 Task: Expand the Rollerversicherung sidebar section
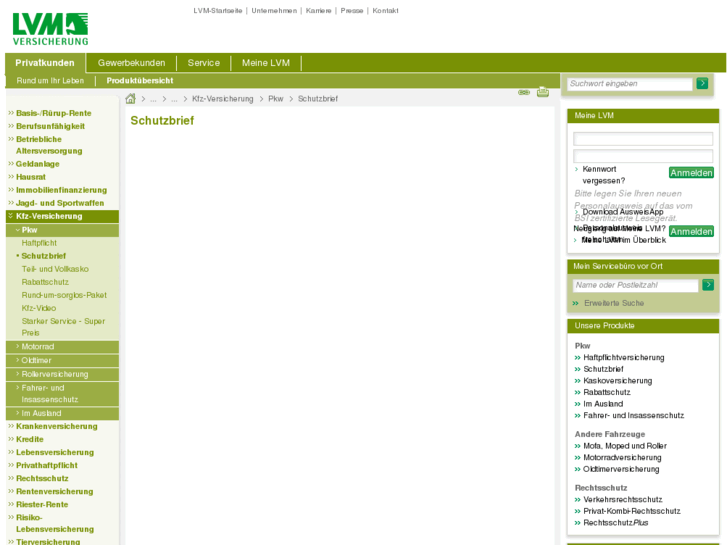click(x=62, y=374)
